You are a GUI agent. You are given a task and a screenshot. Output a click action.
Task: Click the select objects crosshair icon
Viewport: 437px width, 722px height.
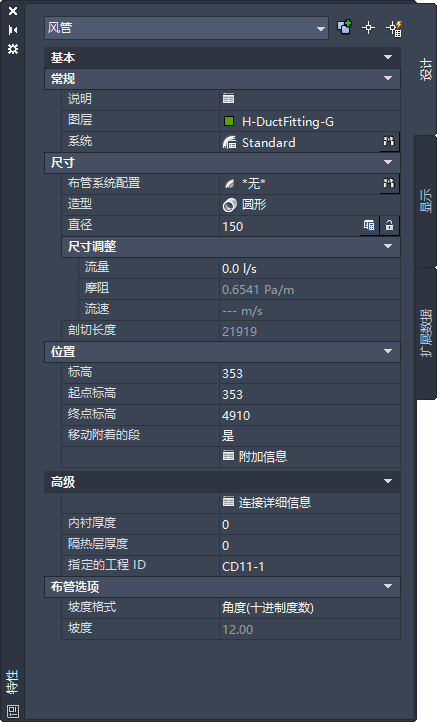click(x=368, y=28)
